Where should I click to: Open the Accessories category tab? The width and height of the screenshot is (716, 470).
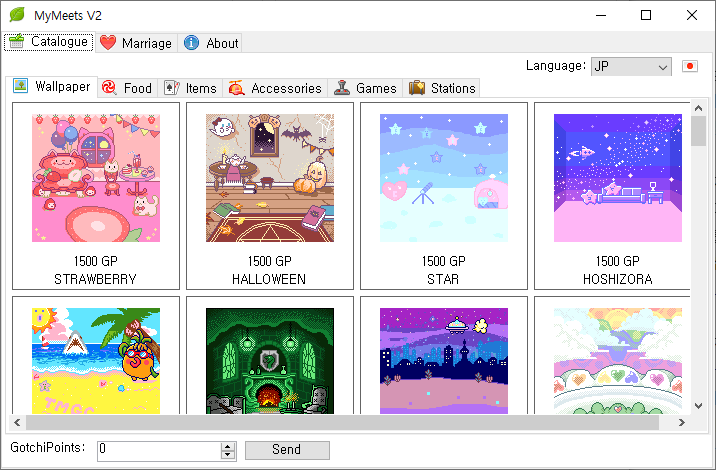point(275,88)
